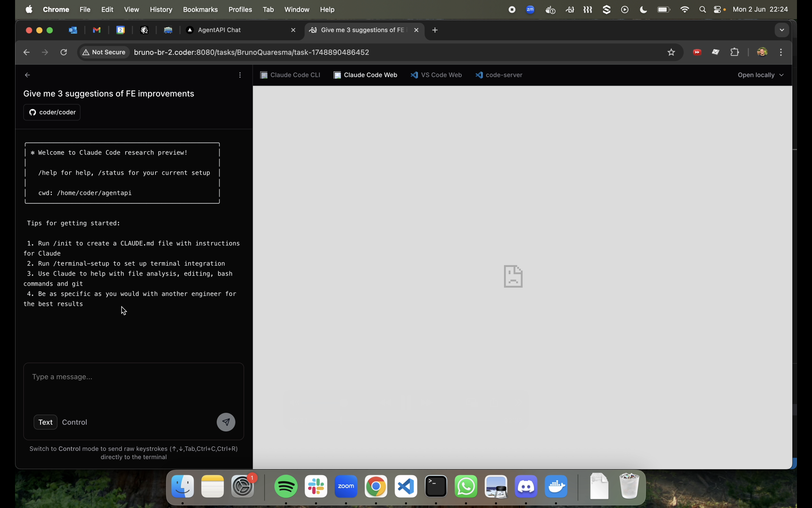This screenshot has height=508, width=812.
Task: Open the Chrome three-dot menu
Action: 781,52
